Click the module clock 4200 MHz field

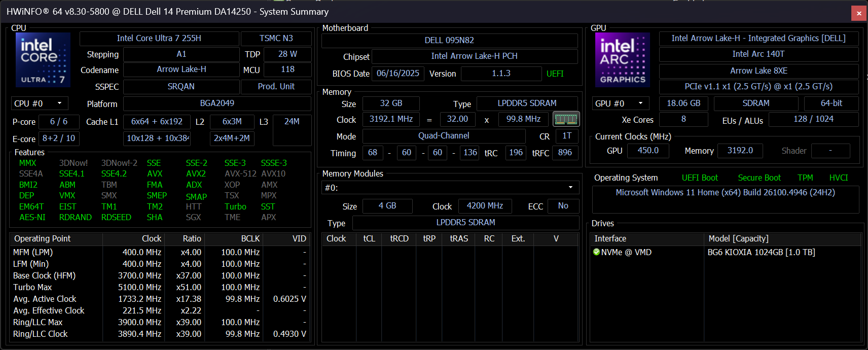click(x=485, y=206)
